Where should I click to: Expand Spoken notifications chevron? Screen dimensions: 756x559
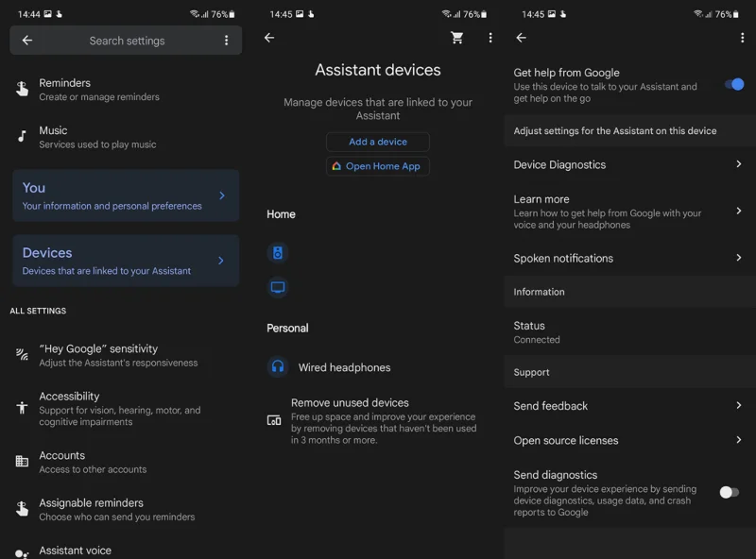click(x=739, y=258)
